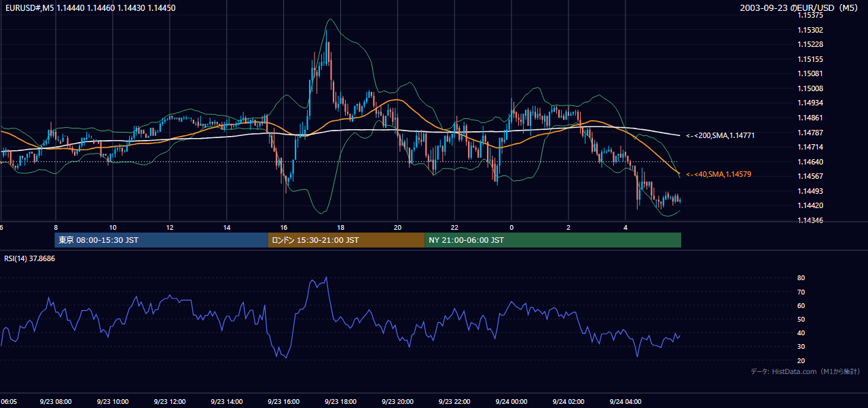The height and width of the screenshot is (408, 868).
Task: Click price axis value 1.14861
Action: point(810,118)
